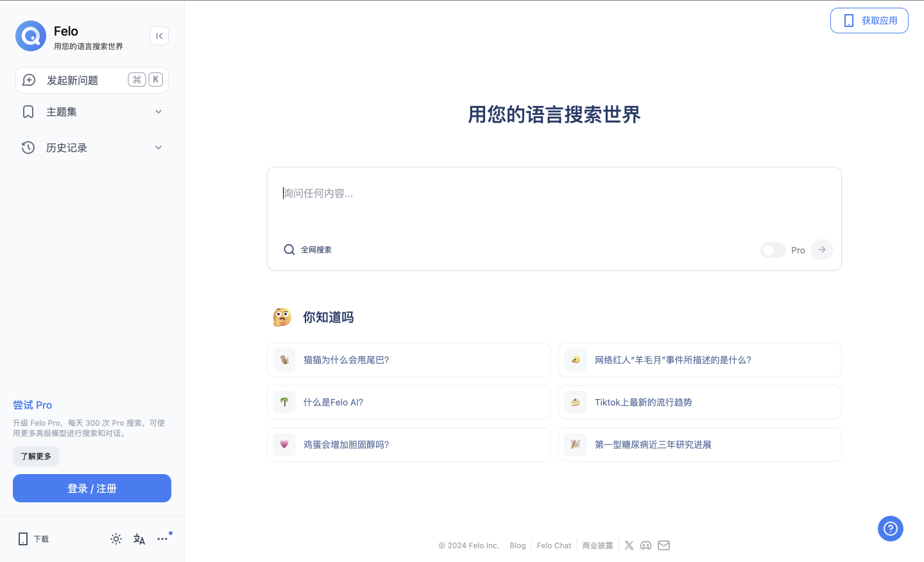Viewport: 924px width, 562px height.
Task: Open the Discord footer icon
Action: (x=646, y=545)
